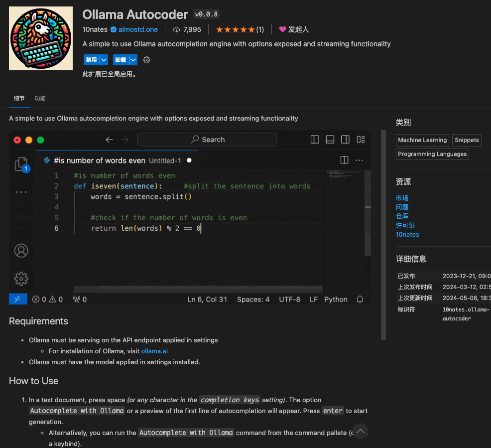The image size is (491, 448).
Task: Click the Split Editor icon in preview
Action: [x=345, y=160]
